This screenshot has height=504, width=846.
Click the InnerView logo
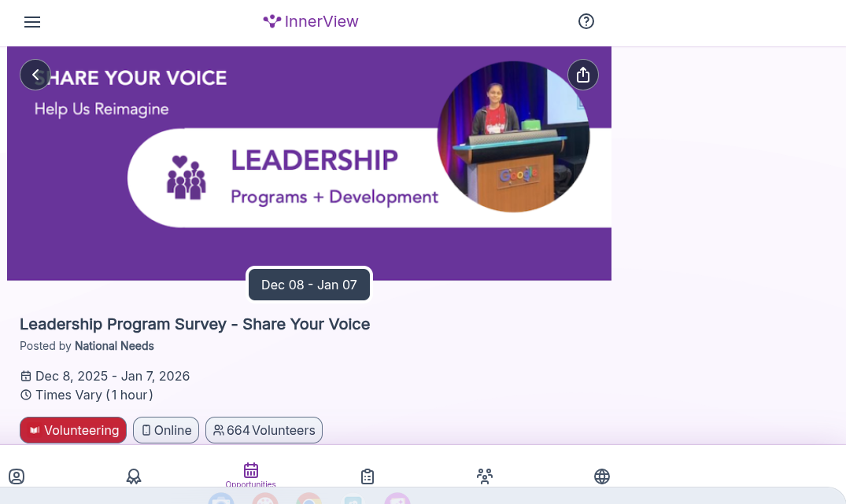tap(311, 21)
